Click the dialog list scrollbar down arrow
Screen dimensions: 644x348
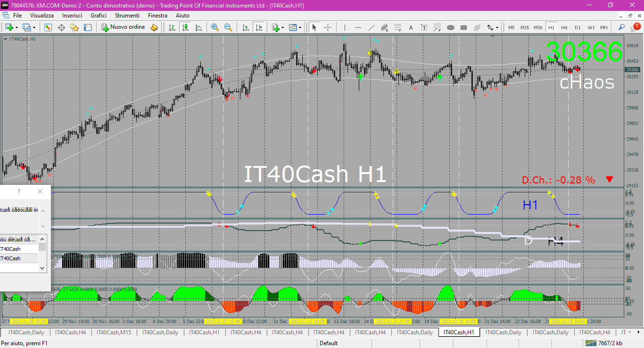click(x=42, y=268)
